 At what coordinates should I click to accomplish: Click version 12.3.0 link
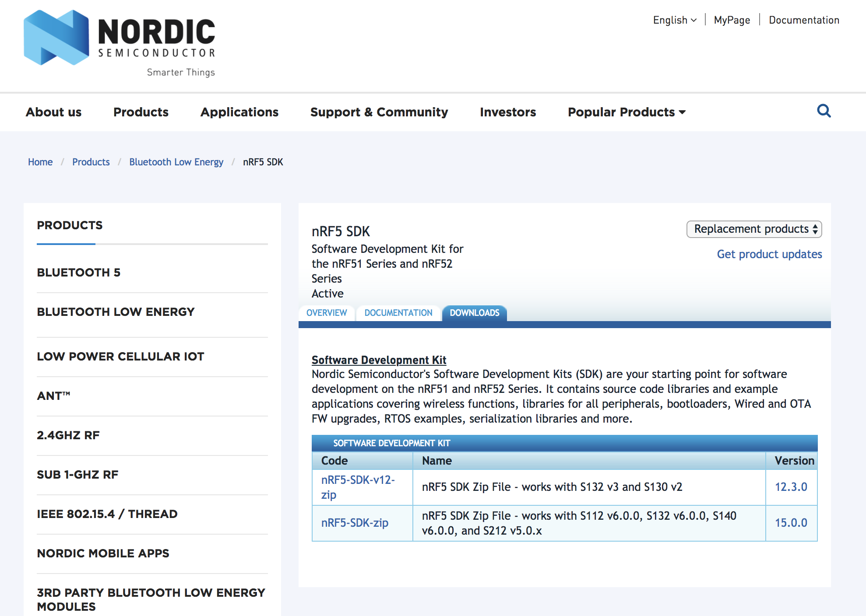(x=791, y=487)
